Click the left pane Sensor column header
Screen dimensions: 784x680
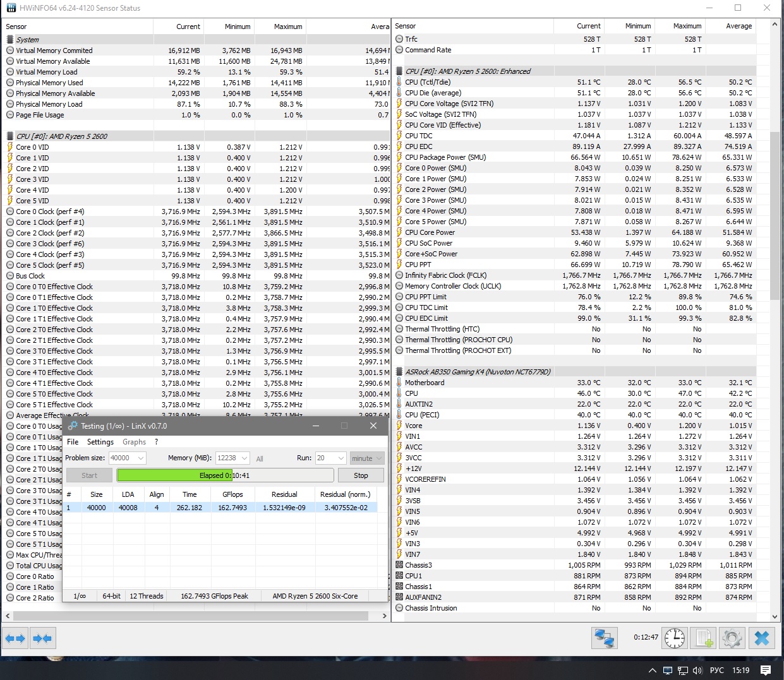[77, 27]
